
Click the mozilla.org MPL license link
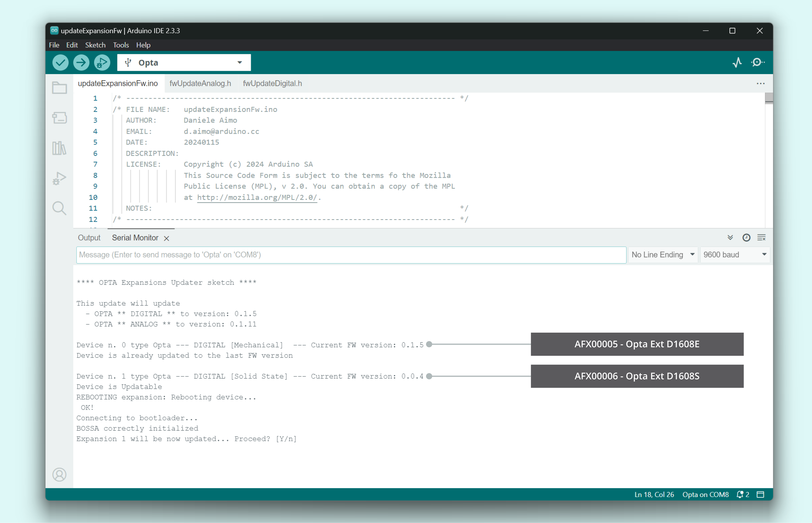[x=257, y=197]
